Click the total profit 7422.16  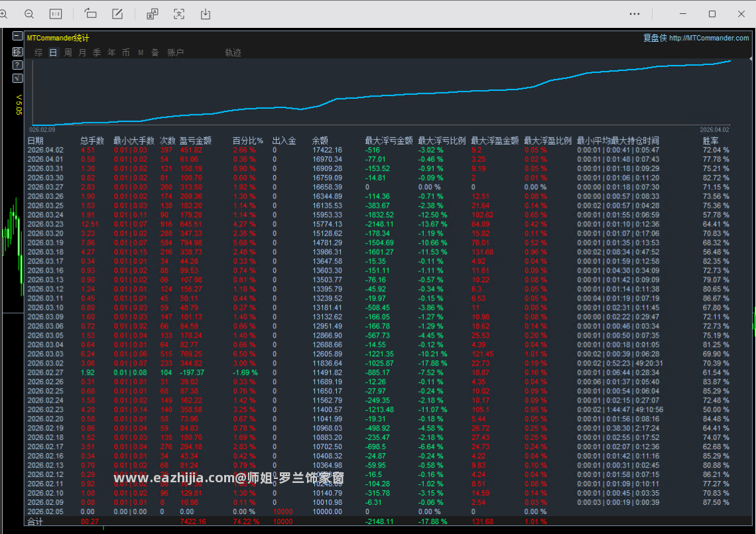[x=193, y=521]
